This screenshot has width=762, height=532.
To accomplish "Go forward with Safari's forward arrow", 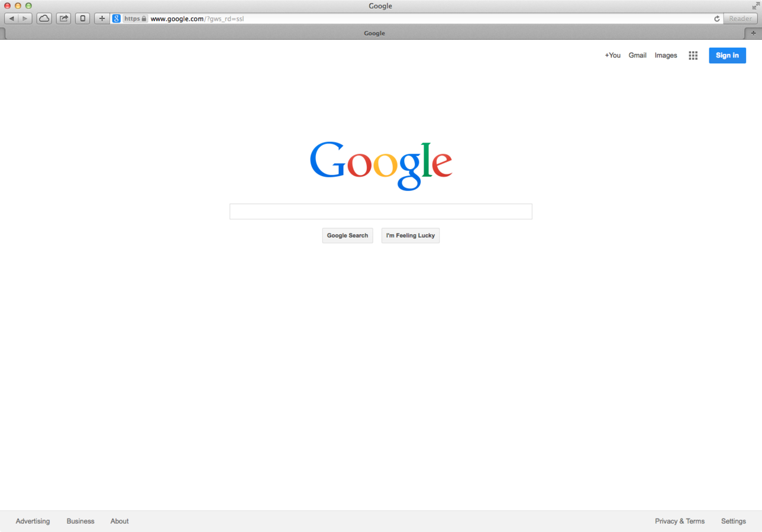I will point(25,18).
